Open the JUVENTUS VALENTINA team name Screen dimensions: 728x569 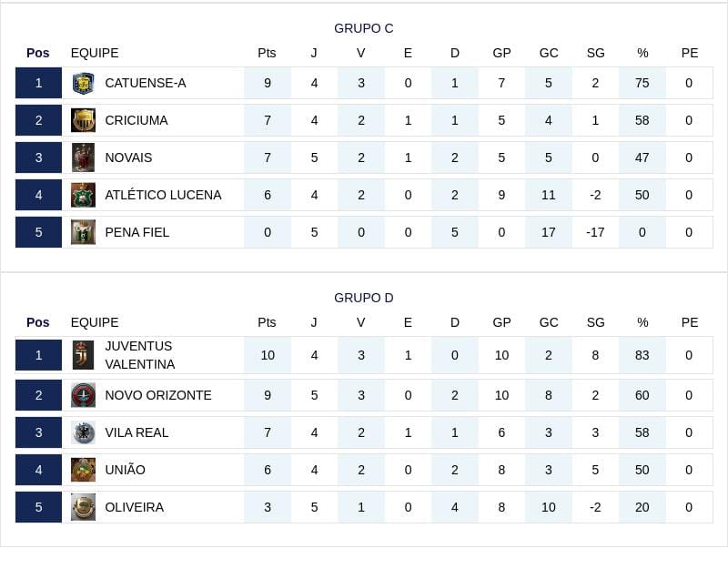click(140, 355)
